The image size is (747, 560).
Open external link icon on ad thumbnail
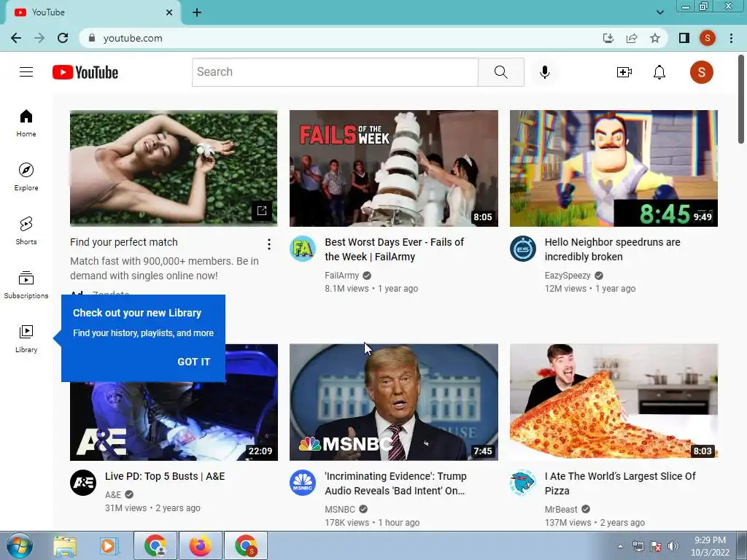262,211
